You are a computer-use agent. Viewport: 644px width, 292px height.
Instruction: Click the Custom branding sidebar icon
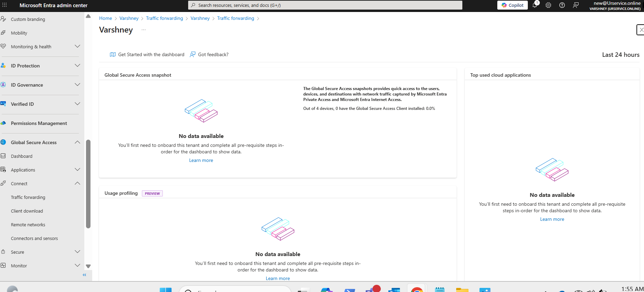point(3,19)
